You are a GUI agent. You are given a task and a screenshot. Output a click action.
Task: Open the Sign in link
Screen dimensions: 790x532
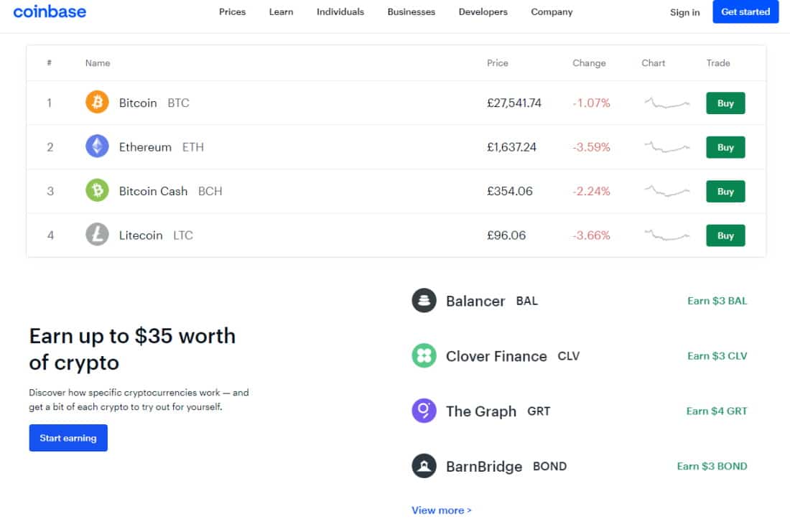[x=684, y=12]
